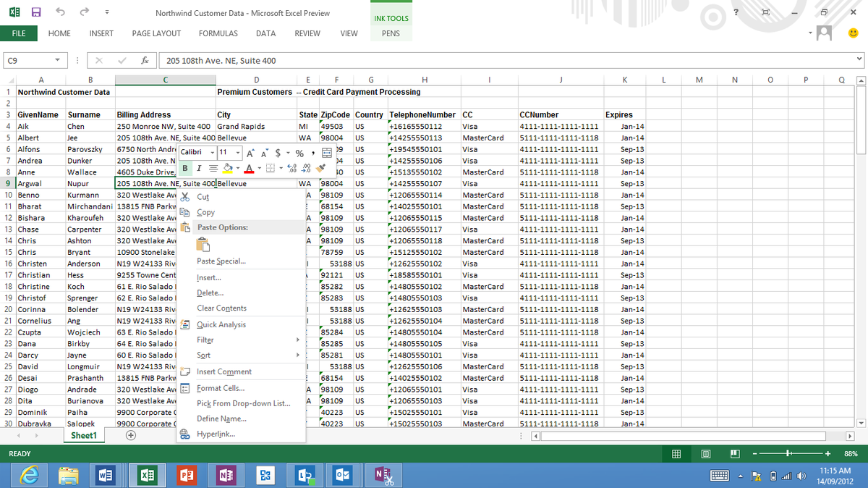Open the FILE tab

tap(19, 33)
